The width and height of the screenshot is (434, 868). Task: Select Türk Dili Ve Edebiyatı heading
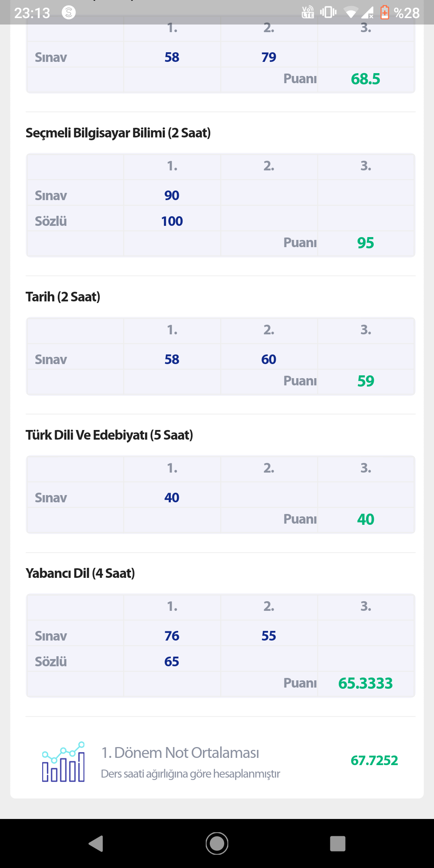coord(109,435)
